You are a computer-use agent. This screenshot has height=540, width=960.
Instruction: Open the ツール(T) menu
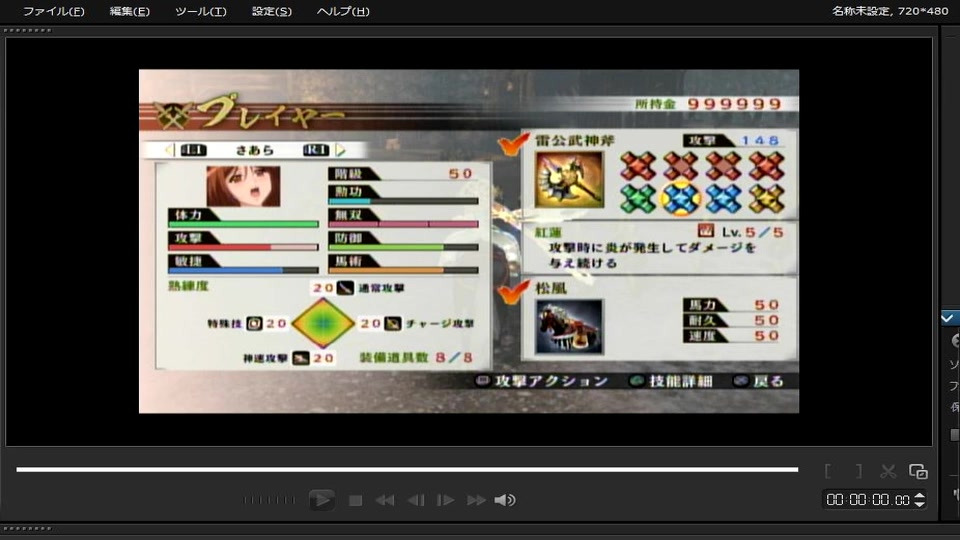[x=201, y=11]
